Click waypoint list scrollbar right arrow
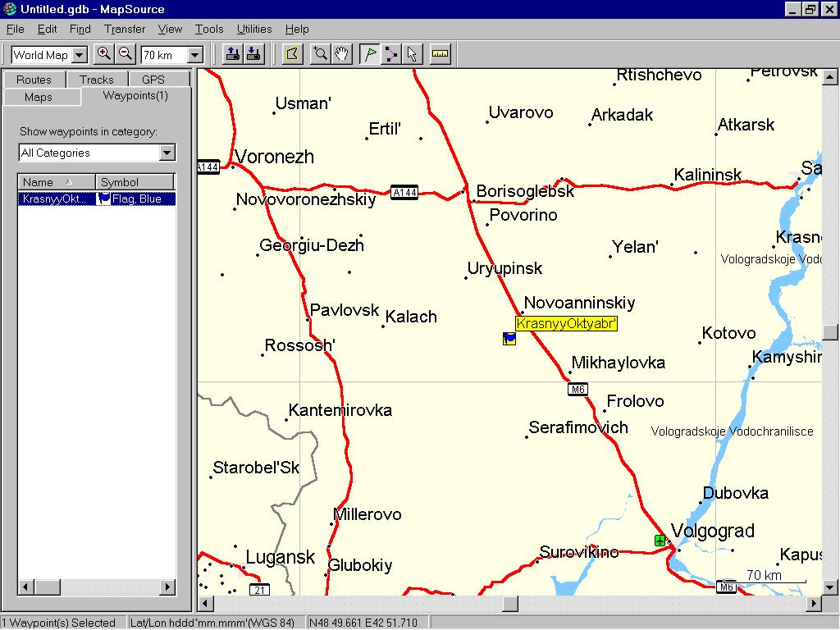Viewport: 840px width, 630px height. (x=167, y=587)
